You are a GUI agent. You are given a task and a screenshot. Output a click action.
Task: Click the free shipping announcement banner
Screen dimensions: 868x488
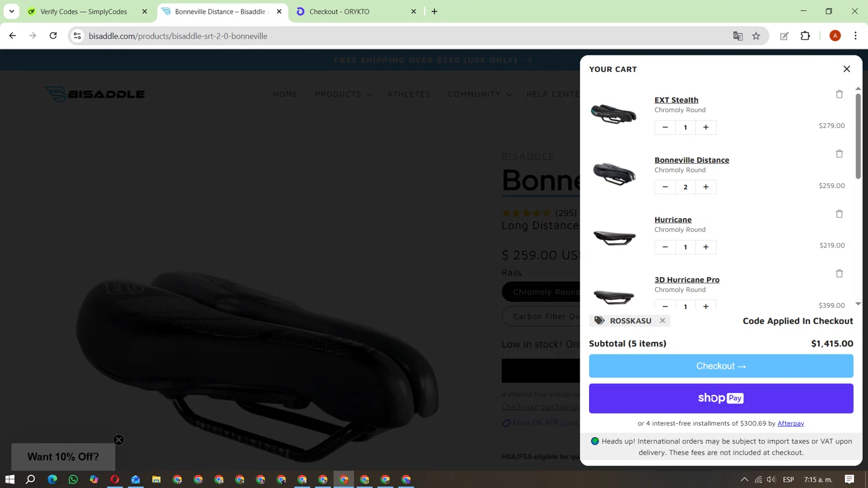pos(433,60)
